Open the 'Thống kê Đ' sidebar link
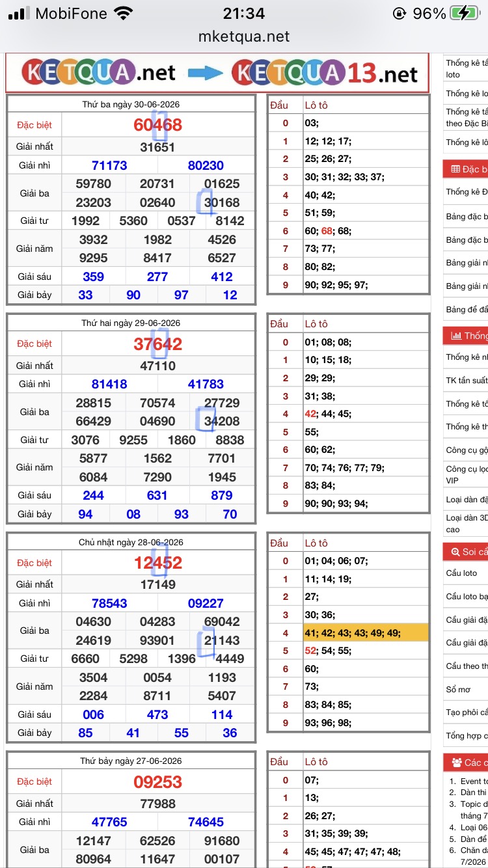Viewport: 488px width, 868px height. click(x=467, y=192)
